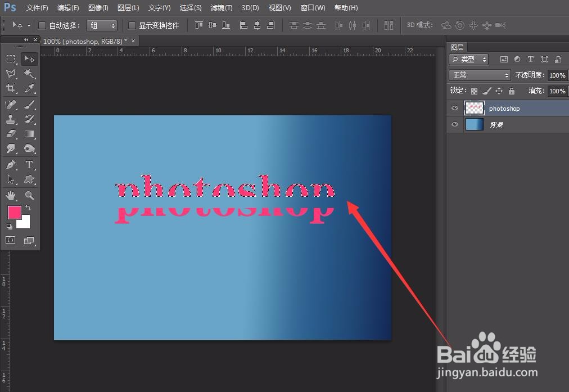Open the 正常 blend mode dropdown
Image resolution: width=569 pixels, height=392 pixels.
click(480, 75)
